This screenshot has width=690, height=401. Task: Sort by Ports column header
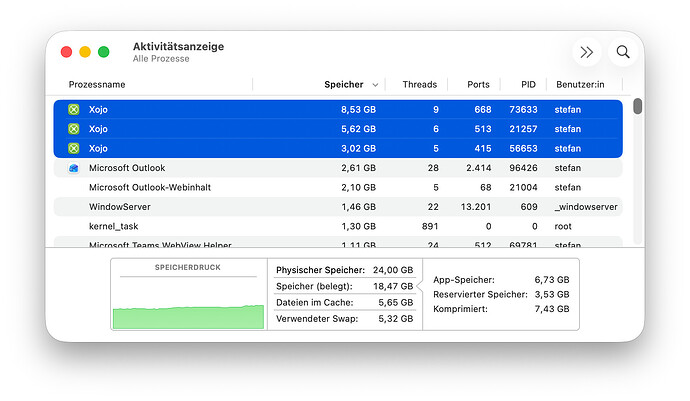coord(478,85)
